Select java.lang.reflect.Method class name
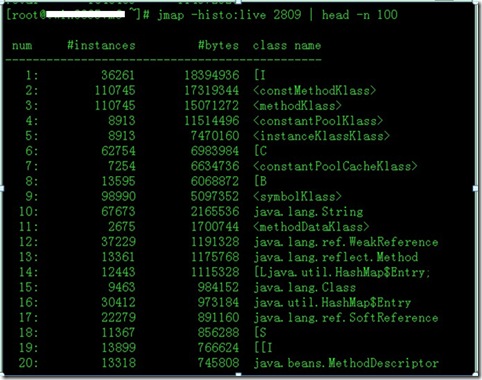The height and width of the screenshot is (380, 482). 336,257
